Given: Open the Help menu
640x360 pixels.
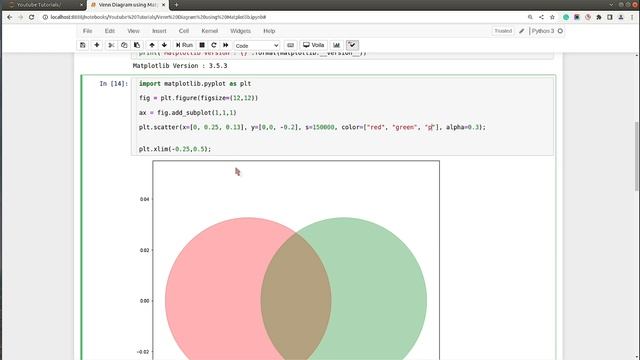Looking at the screenshot, I should (x=269, y=31).
